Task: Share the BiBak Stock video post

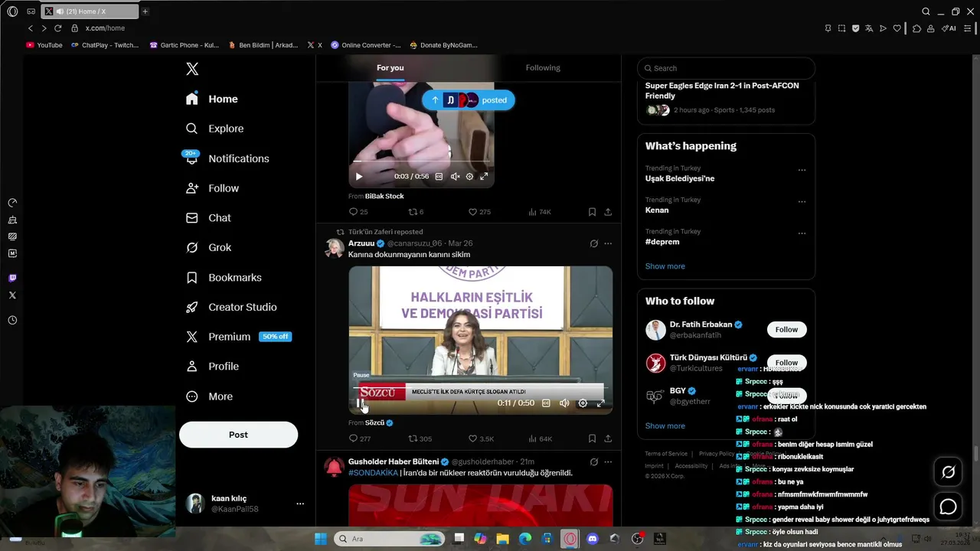Action: pyautogui.click(x=608, y=212)
